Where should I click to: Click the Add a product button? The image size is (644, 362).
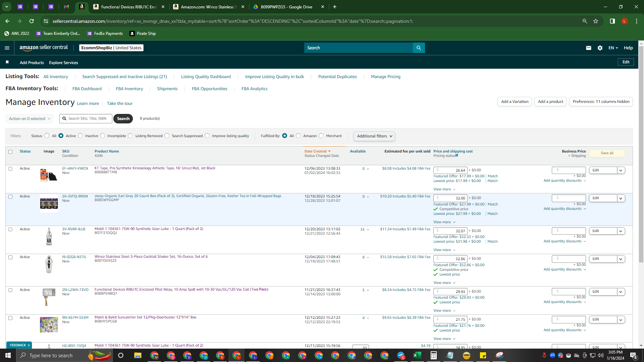(550, 102)
